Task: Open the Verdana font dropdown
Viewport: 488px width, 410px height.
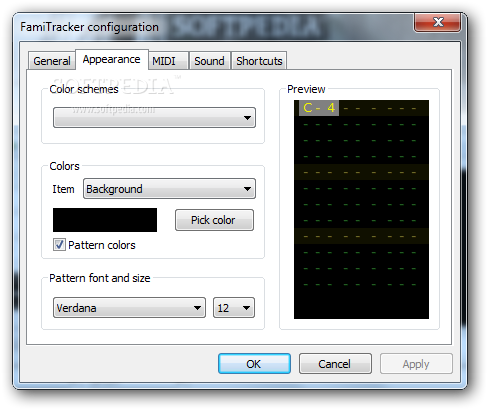Action: (129, 308)
